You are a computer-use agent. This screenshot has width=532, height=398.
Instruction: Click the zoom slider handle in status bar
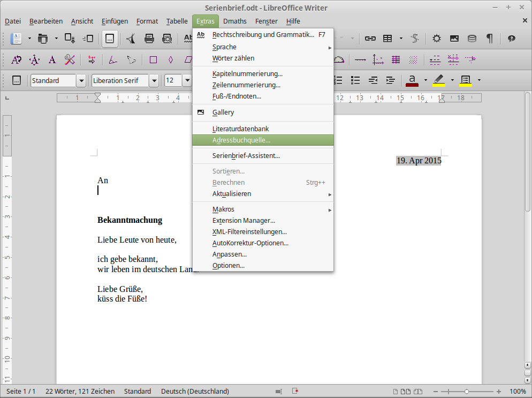[467, 392]
